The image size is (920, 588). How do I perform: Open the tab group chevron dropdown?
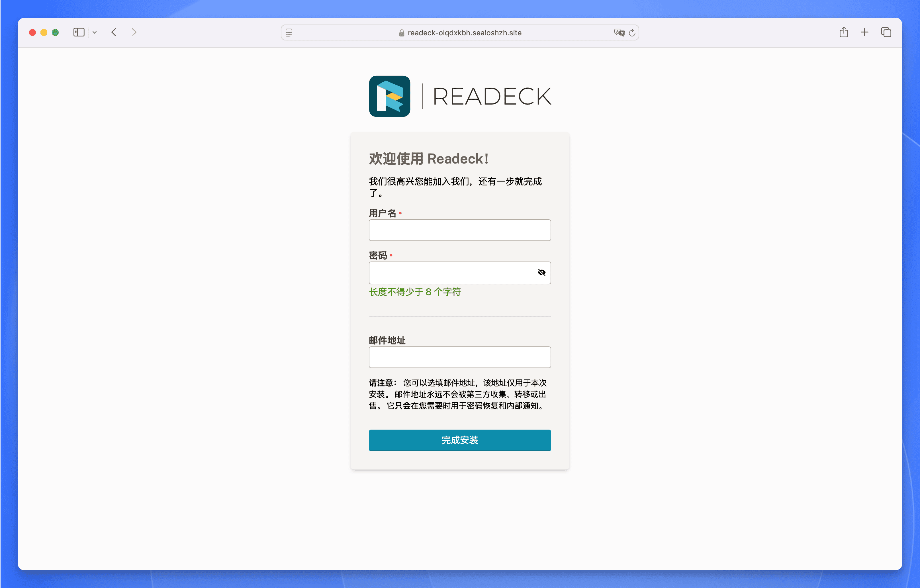95,32
